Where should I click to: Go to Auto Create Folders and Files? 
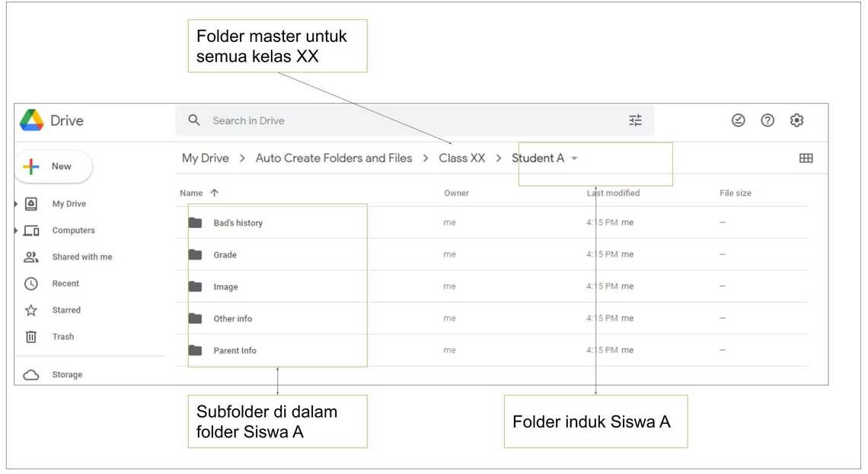pos(333,159)
